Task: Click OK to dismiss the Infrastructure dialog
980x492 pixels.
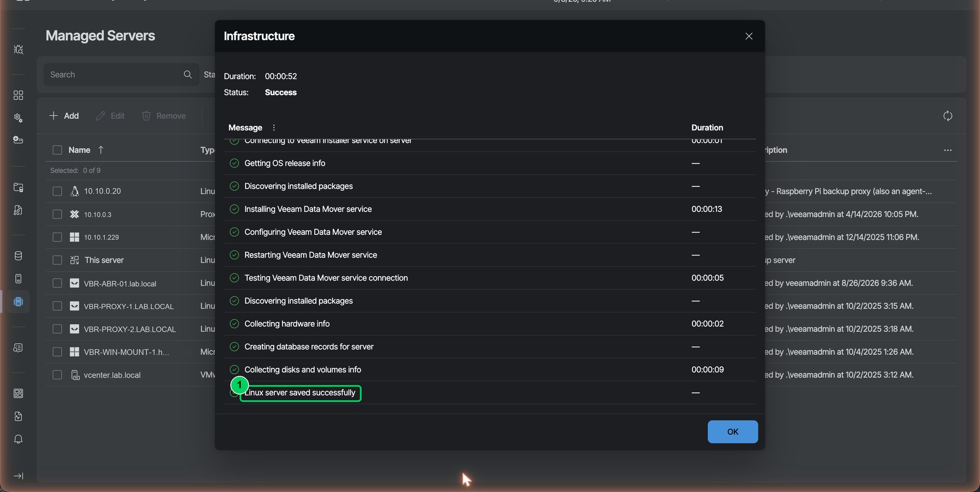Action: pyautogui.click(x=733, y=432)
